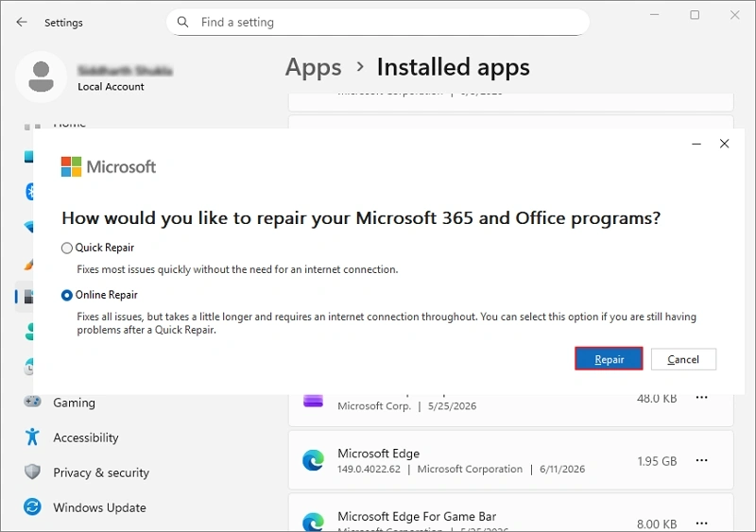Click the user profile avatar

pyautogui.click(x=42, y=77)
